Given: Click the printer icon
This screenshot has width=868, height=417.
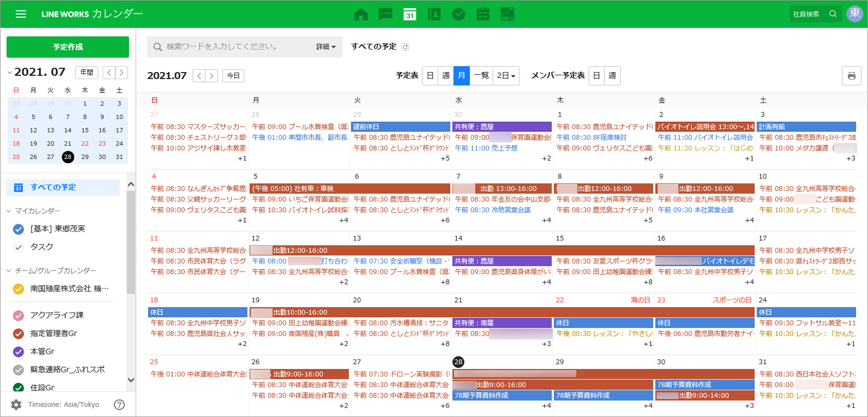Looking at the screenshot, I should (x=851, y=76).
